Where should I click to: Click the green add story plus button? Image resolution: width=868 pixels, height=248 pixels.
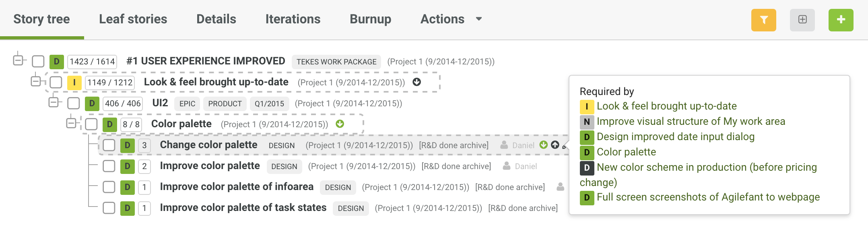[x=841, y=20]
